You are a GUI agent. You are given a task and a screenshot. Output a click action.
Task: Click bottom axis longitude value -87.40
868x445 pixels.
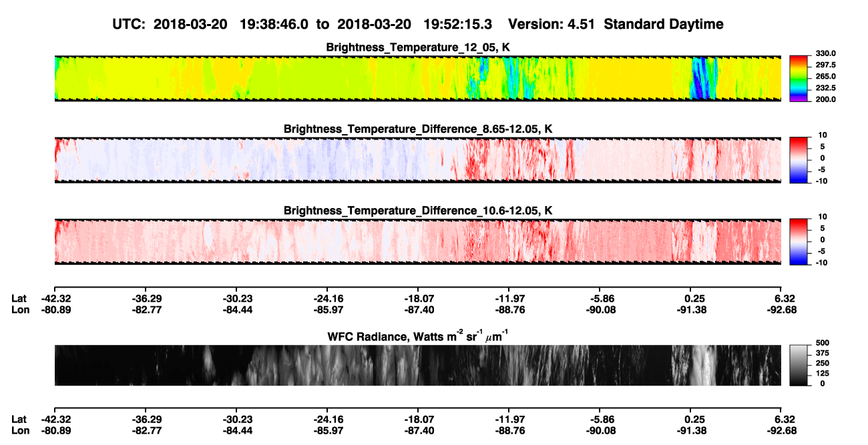point(418,431)
